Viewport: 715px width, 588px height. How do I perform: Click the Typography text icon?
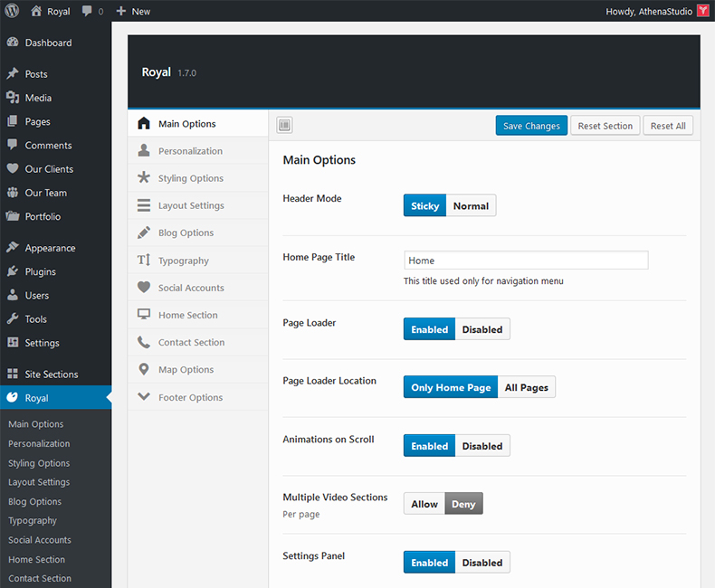pyautogui.click(x=144, y=260)
